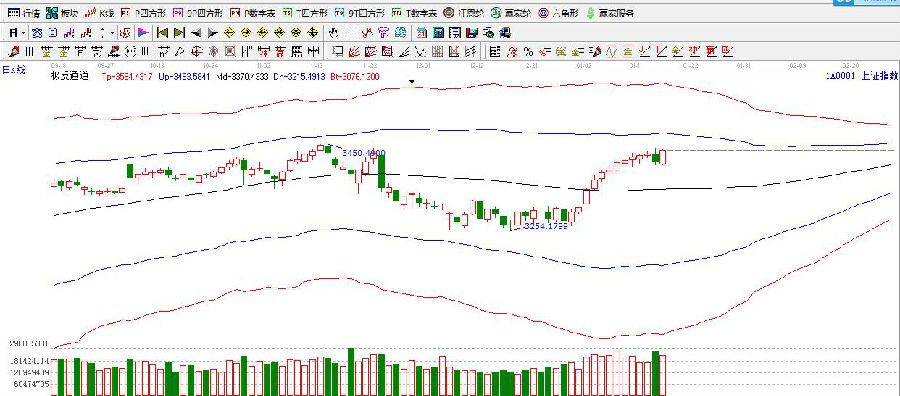Expand the dropdown arrow beside the period icon
Screen dimensions: 900x396
click(23, 33)
